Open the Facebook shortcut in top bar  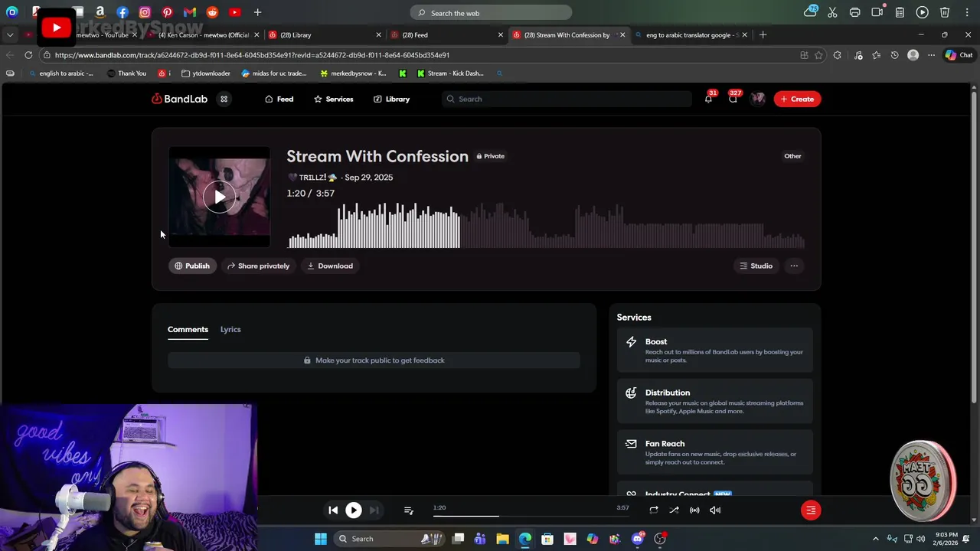point(122,12)
